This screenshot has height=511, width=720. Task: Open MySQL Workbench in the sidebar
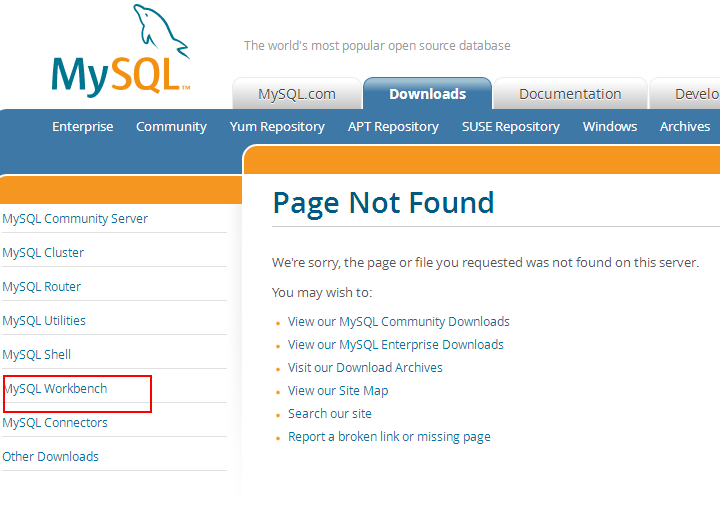click(x=55, y=388)
